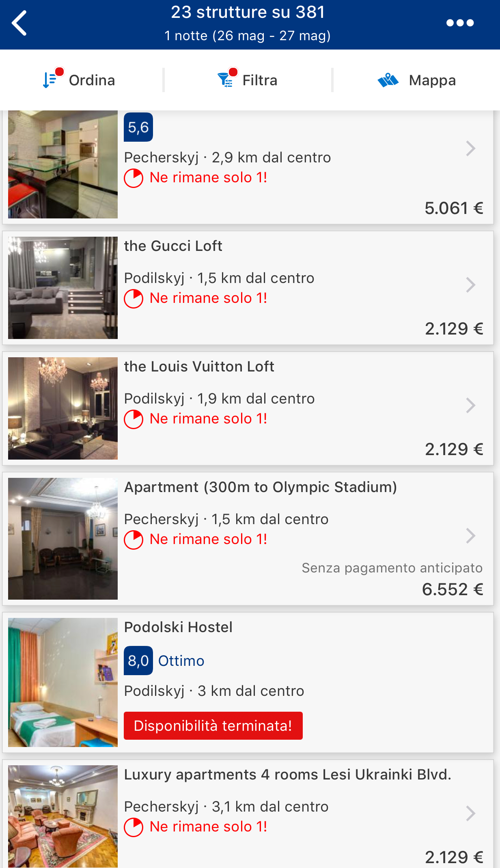Open the Podolski Hostel listing title
The image size is (500, 868).
179,627
